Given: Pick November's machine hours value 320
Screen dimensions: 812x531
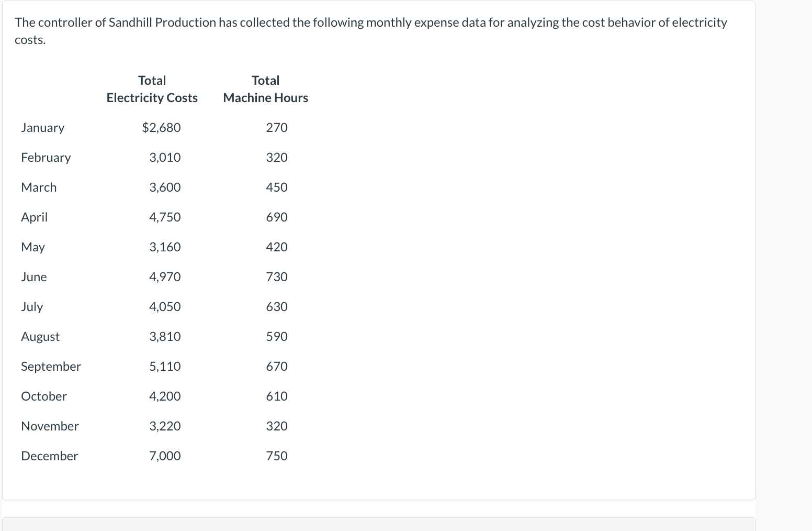Looking at the screenshot, I should click(x=277, y=426).
